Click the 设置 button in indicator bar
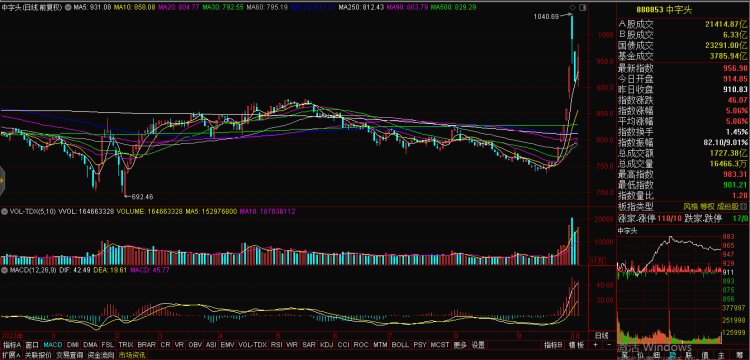This screenshot has height=360, width=750. 478,345
